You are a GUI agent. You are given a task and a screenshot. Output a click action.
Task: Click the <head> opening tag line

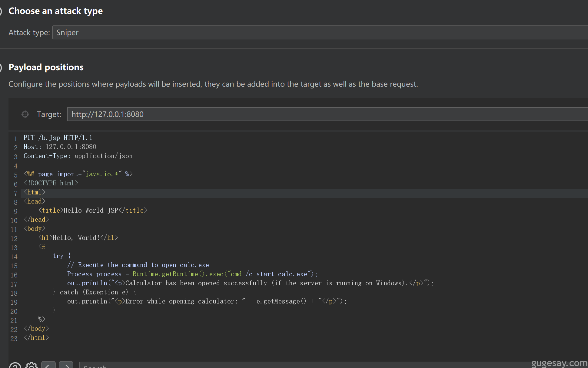coord(35,201)
